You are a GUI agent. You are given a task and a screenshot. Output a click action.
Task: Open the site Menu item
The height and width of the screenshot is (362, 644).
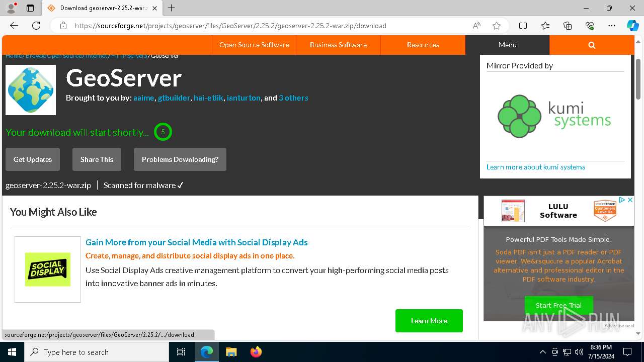point(507,45)
